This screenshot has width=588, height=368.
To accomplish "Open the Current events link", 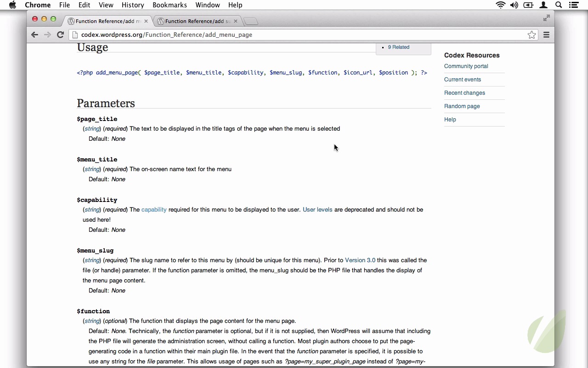I will coord(463,80).
